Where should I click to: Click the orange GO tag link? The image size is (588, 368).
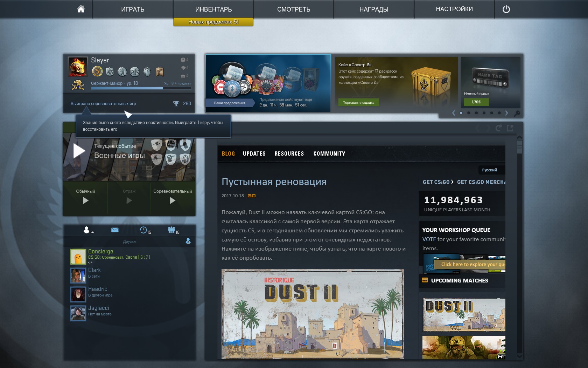tap(252, 196)
